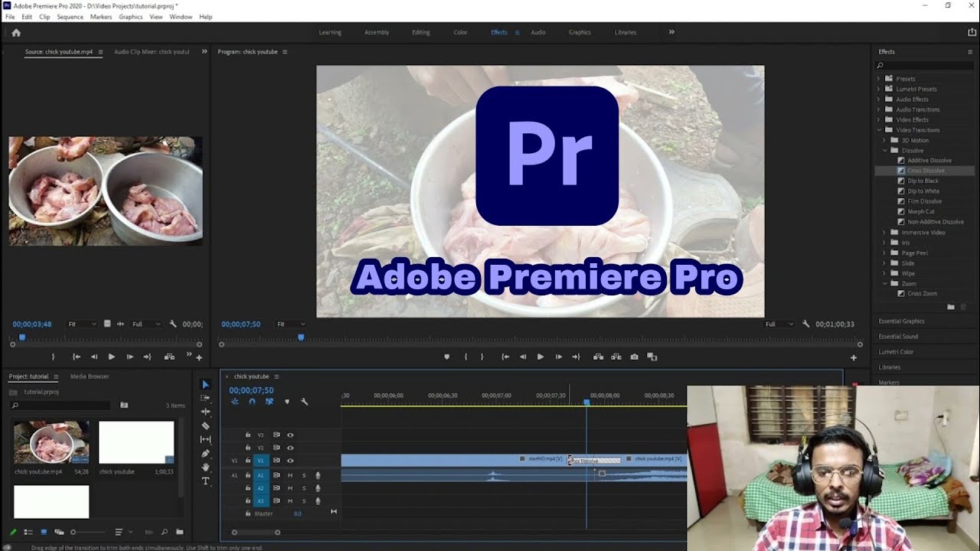This screenshot has height=551, width=980.
Task: Select the Pen tool
Action: click(x=205, y=453)
